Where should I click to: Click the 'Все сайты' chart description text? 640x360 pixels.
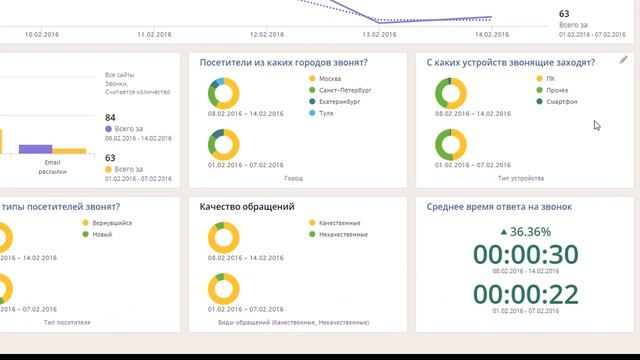pos(120,75)
